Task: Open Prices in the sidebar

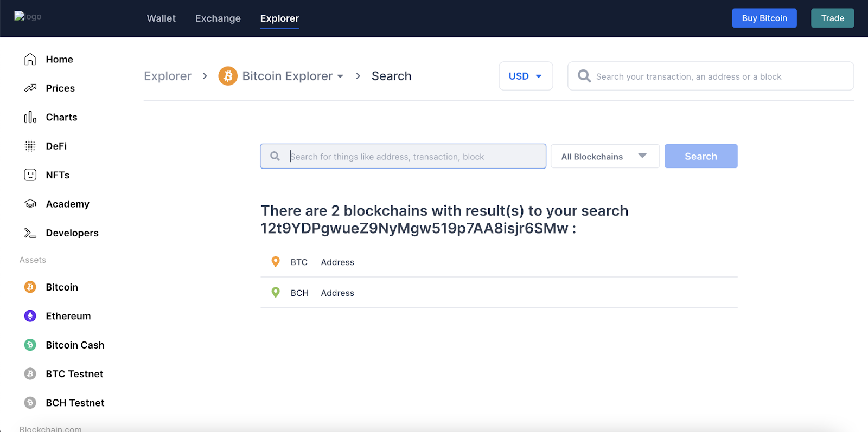Action: click(x=60, y=88)
